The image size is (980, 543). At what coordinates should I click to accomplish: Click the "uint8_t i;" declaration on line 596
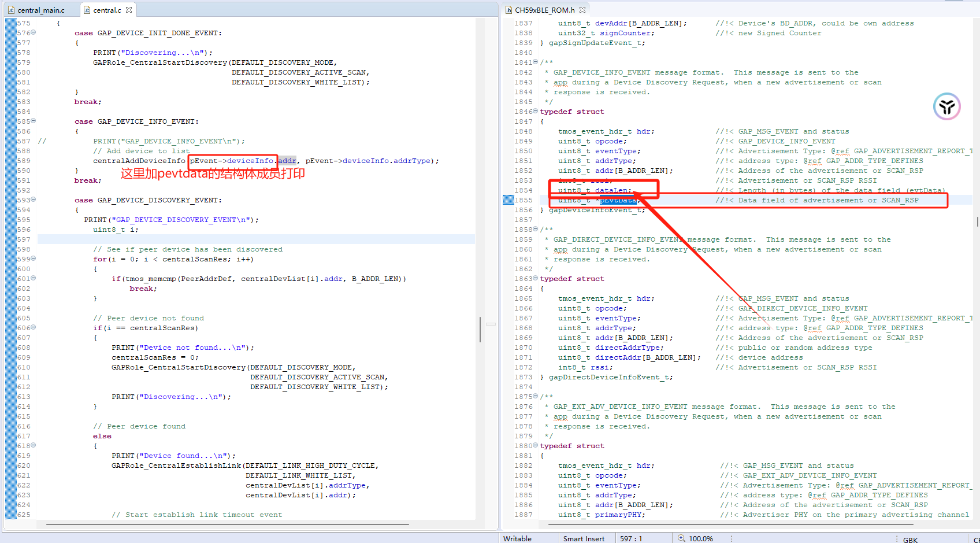[x=116, y=230]
